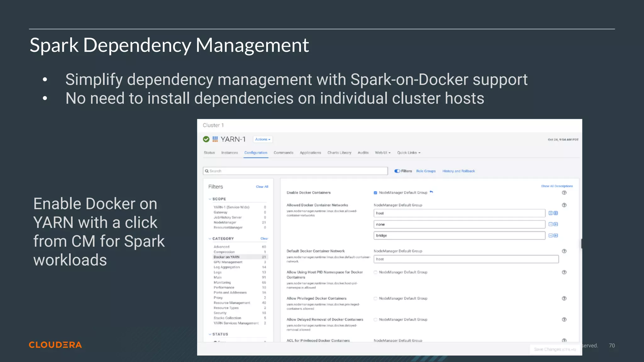Open History and Rollback link
The height and width of the screenshot is (362, 644).
point(458,171)
